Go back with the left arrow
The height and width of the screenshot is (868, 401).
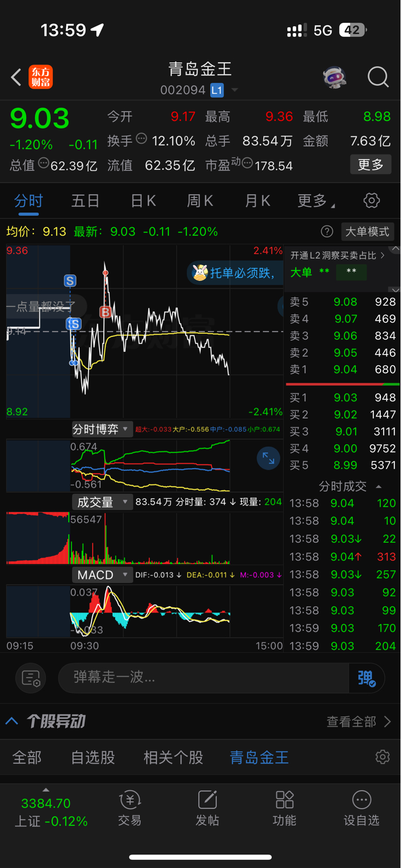coord(16,78)
